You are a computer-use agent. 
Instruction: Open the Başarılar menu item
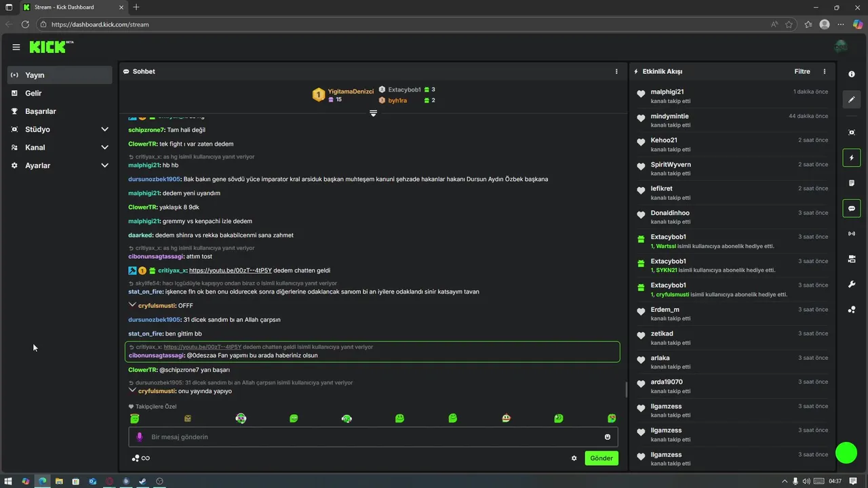tap(60, 111)
